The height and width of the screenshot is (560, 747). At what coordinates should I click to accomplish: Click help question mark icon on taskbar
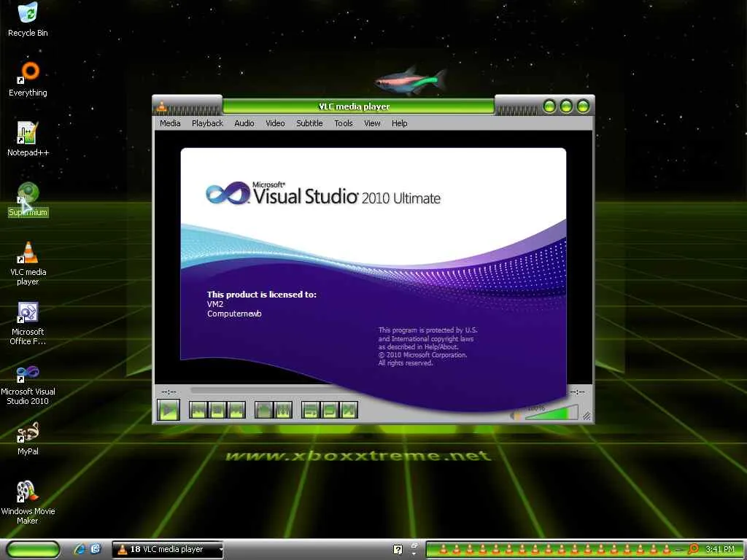pyautogui.click(x=398, y=549)
